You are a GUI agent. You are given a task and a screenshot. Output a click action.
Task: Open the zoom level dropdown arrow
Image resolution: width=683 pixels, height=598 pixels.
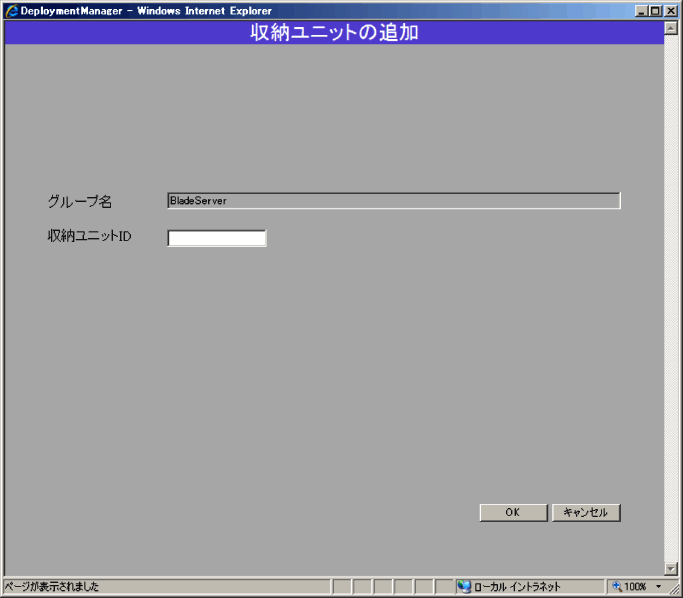point(659,587)
